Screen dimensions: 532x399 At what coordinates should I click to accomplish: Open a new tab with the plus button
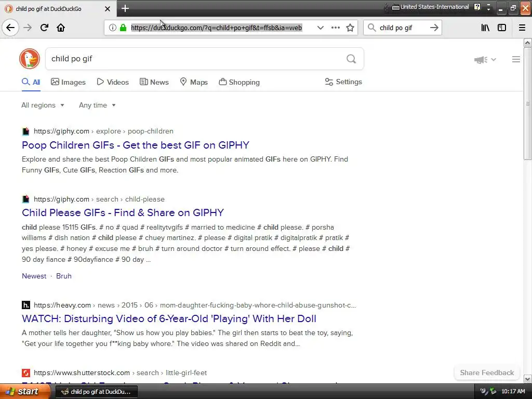(125, 8)
